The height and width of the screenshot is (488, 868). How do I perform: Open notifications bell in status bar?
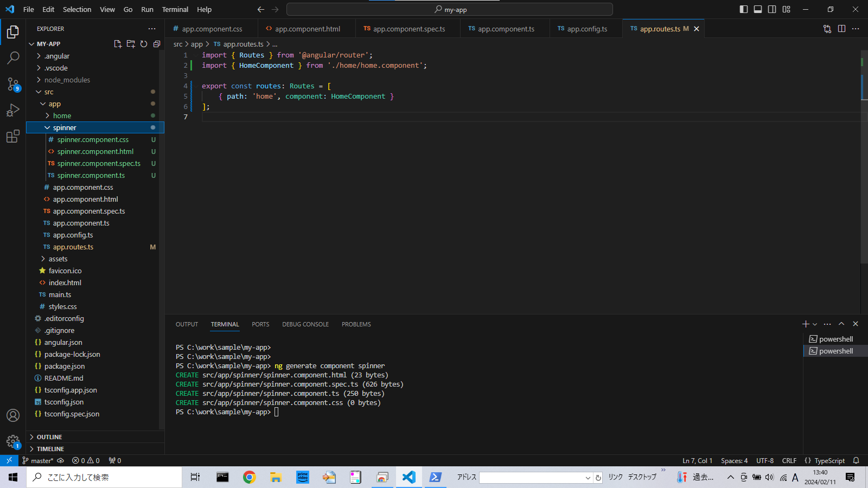tap(856, 460)
